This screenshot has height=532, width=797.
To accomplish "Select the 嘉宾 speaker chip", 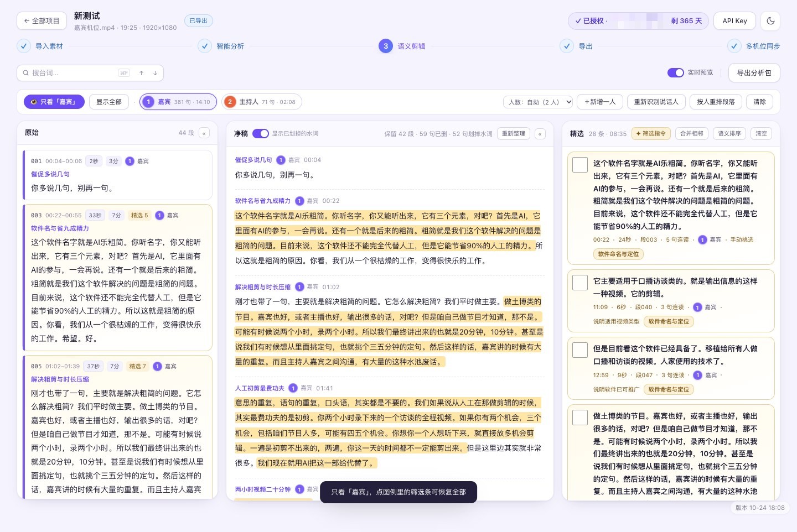I will tap(178, 102).
